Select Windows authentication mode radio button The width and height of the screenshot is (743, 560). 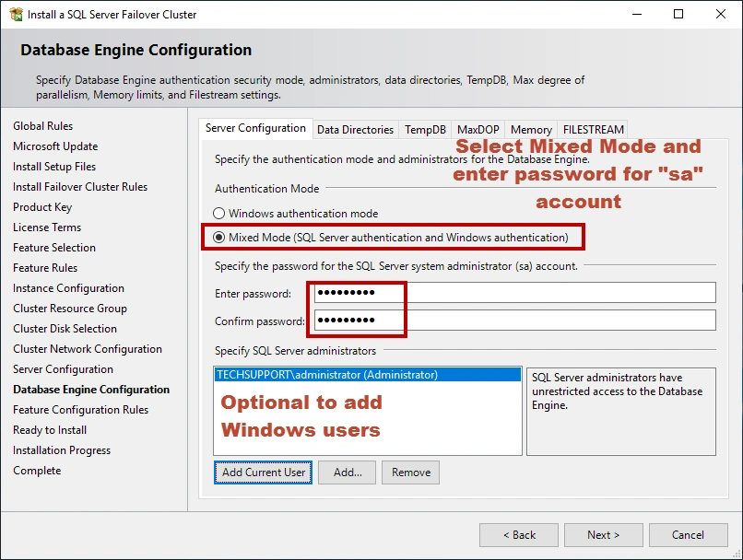pyautogui.click(x=219, y=214)
